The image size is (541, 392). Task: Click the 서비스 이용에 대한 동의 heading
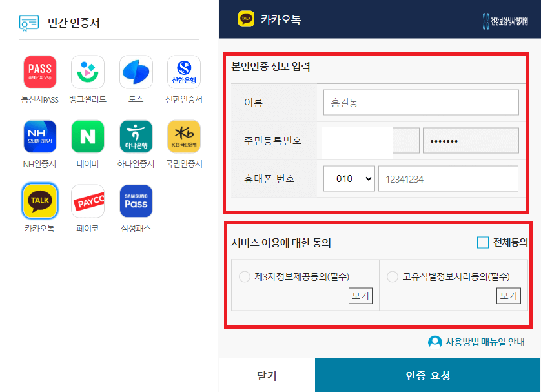[281, 243]
